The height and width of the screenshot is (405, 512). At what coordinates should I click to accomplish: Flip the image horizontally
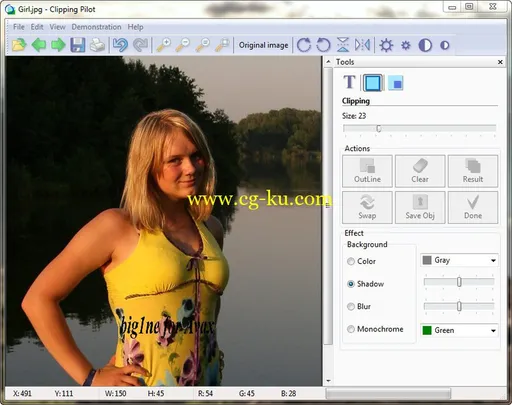362,45
